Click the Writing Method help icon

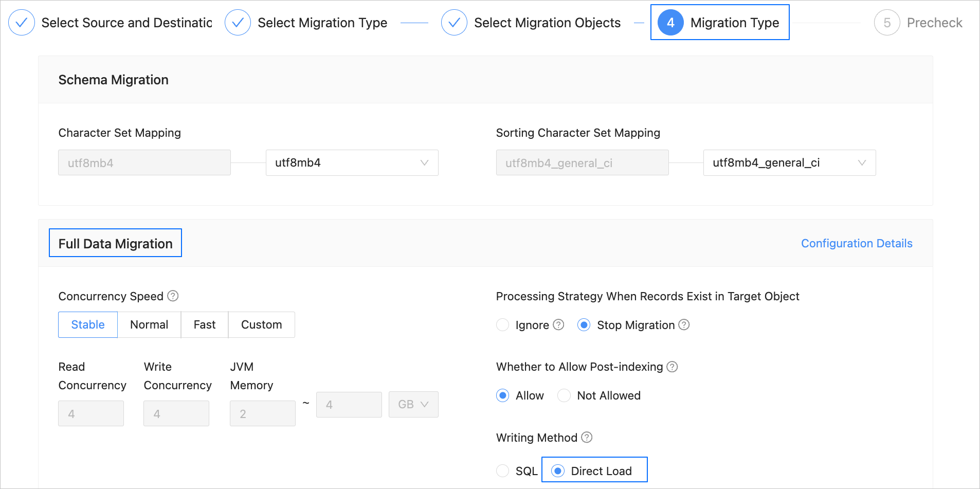pyautogui.click(x=587, y=437)
